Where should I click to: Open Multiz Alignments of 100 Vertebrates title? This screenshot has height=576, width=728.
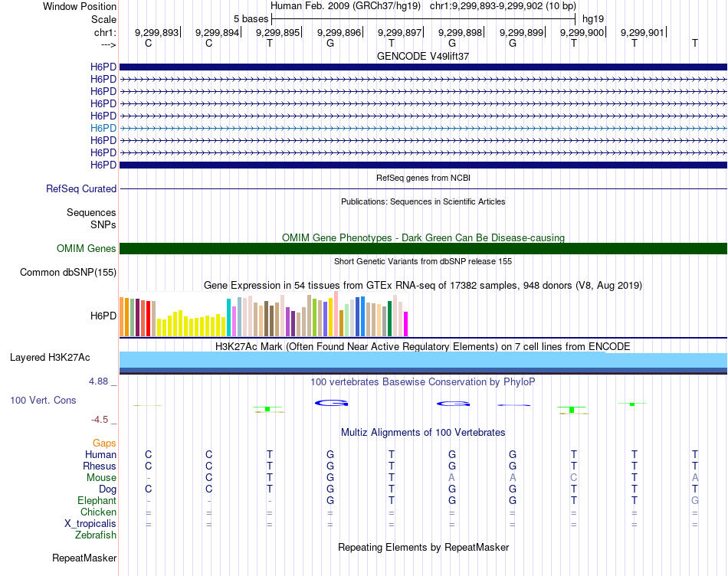pyautogui.click(x=423, y=433)
